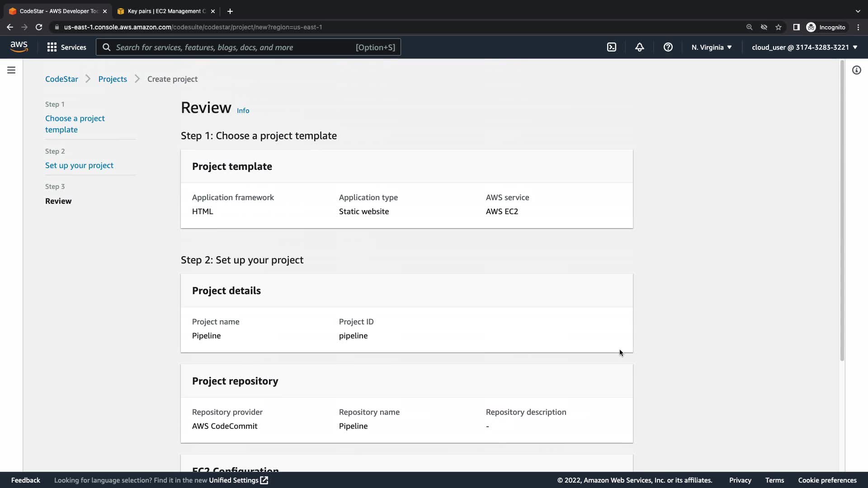Bookmark this page with the star icon
The width and height of the screenshot is (868, 488).
tap(778, 27)
